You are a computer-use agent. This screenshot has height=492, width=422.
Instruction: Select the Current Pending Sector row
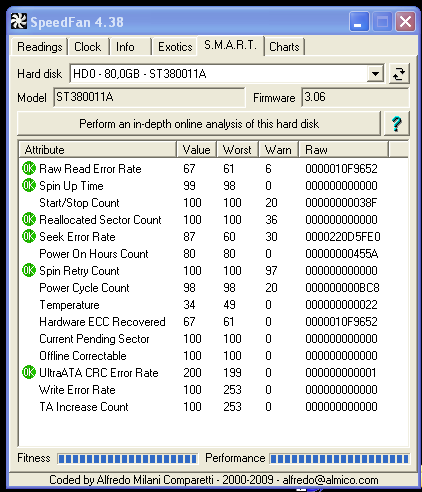[213, 339]
